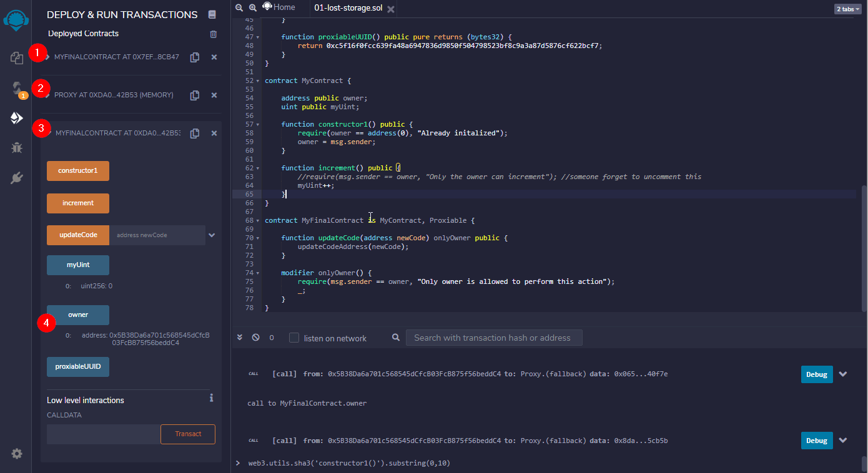
Task: Expand first call log details chevron
Action: tap(843, 374)
